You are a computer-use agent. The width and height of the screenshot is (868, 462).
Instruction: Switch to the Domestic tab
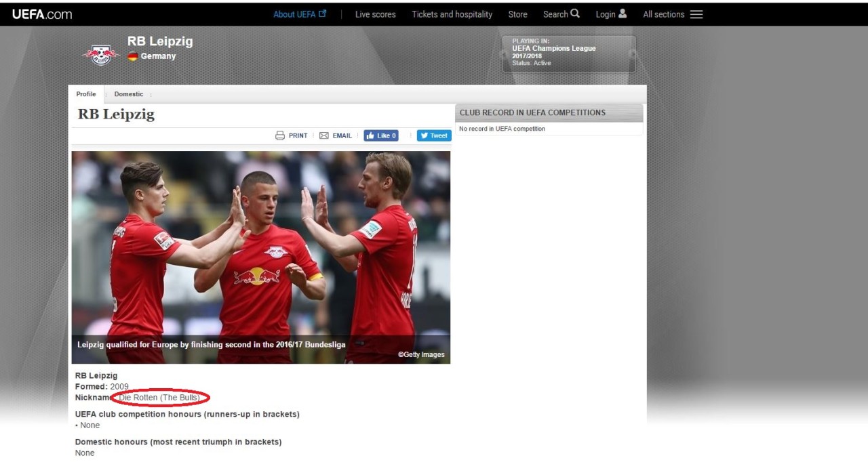(x=129, y=94)
